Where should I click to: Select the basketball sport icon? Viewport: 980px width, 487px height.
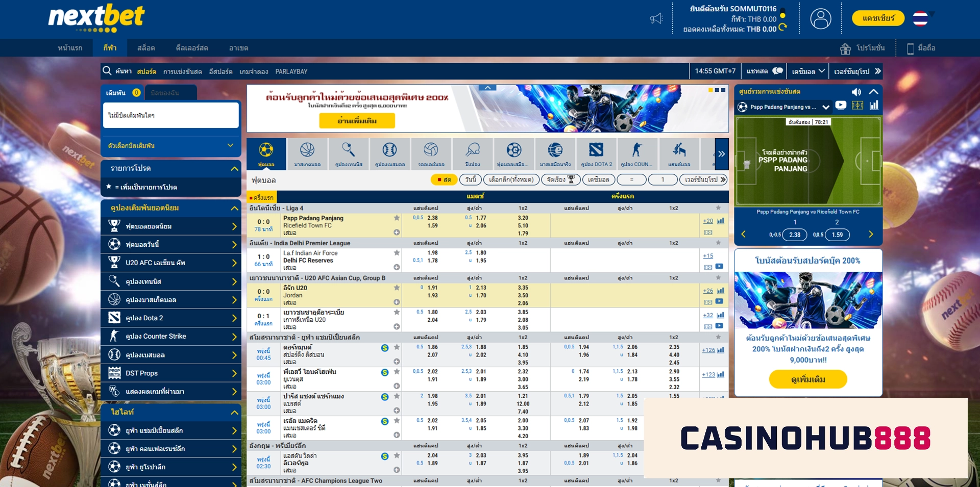point(307,153)
